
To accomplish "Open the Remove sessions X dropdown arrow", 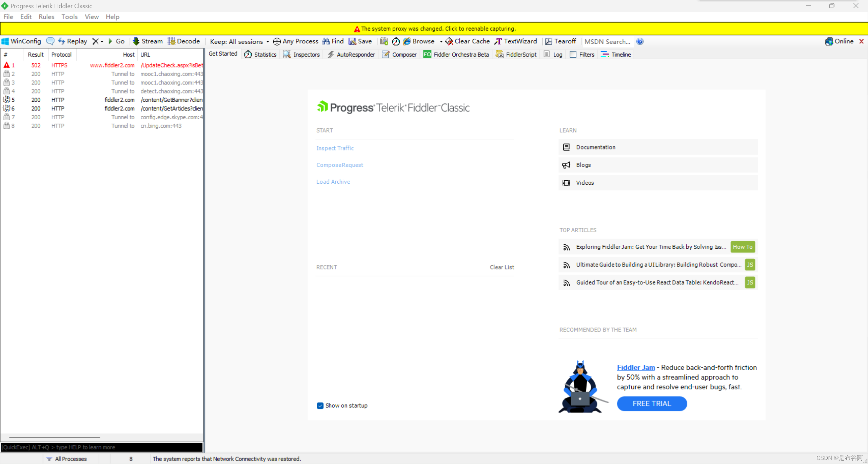I will tap(102, 42).
